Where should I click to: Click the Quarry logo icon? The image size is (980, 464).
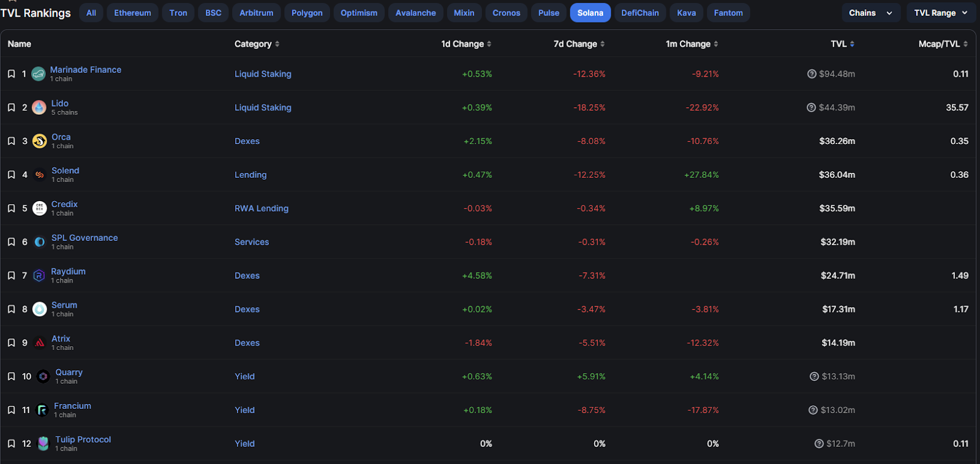43,376
